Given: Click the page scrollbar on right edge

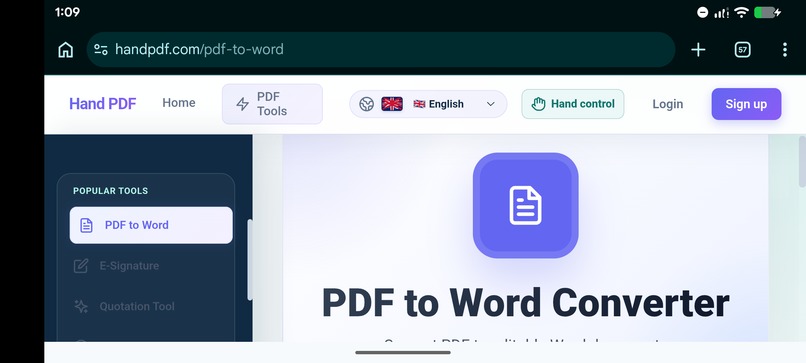Looking at the screenshot, I should point(802,161).
